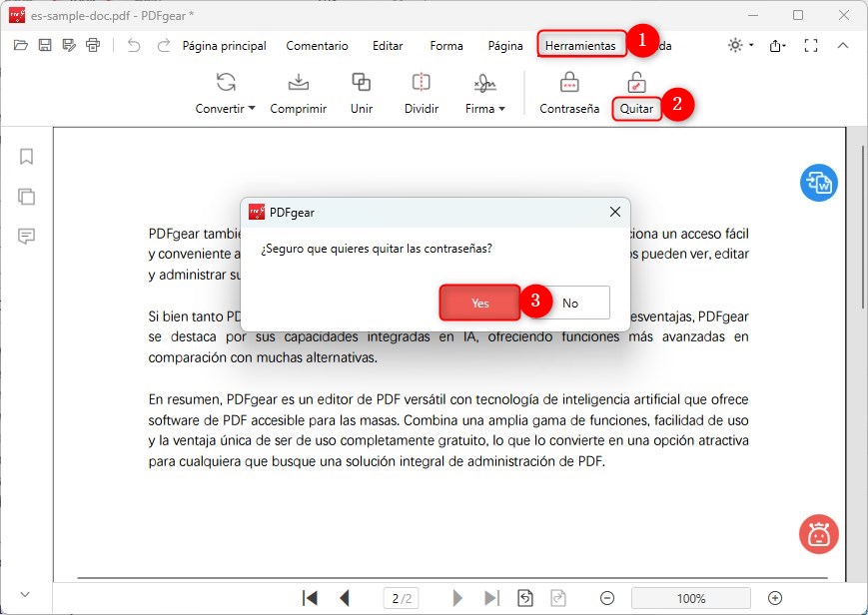Click the page number field

[401, 598]
